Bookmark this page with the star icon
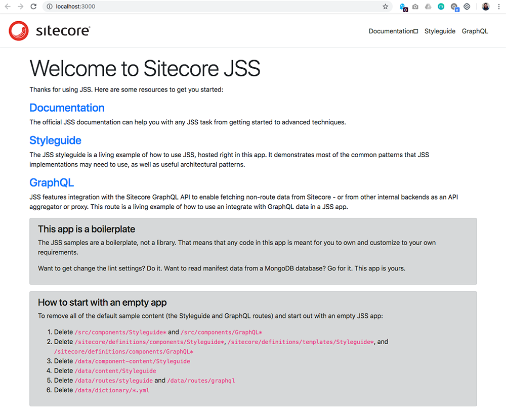This screenshot has width=506, height=420. [385, 7]
